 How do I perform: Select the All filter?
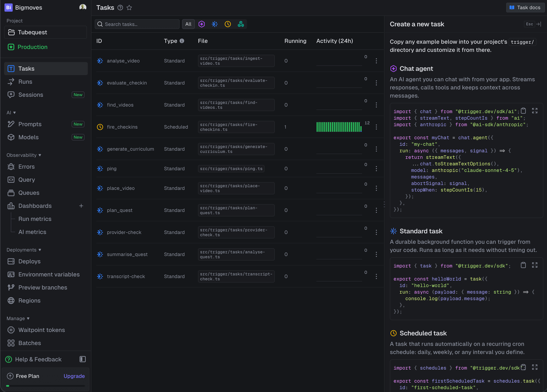(188, 24)
